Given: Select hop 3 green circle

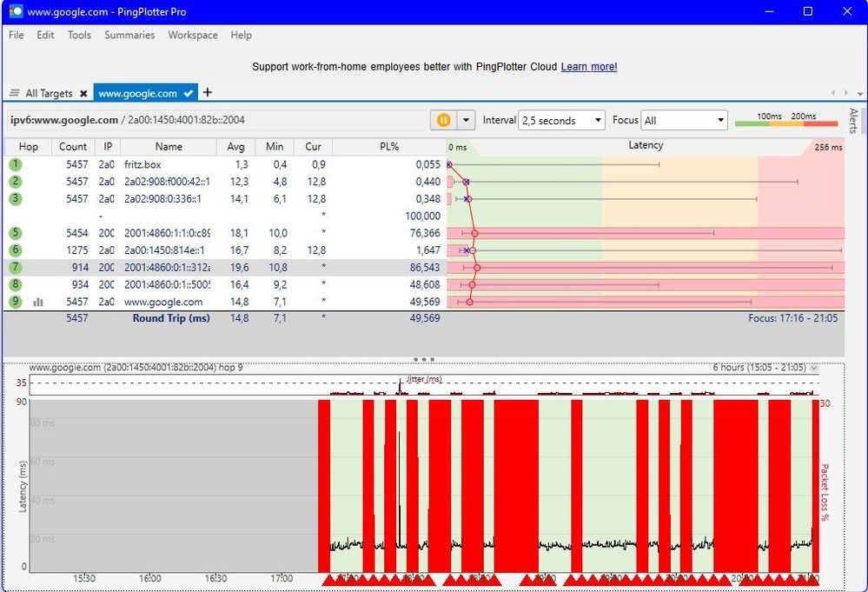Looking at the screenshot, I should click(16, 199).
